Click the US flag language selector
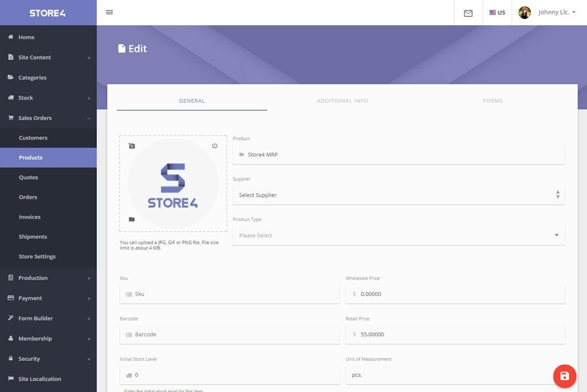The width and height of the screenshot is (587, 392). pos(497,12)
